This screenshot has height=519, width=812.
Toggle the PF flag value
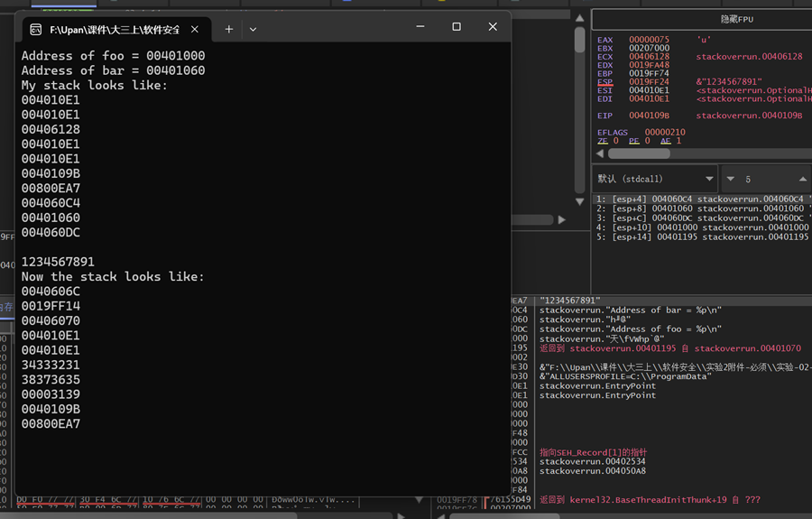[646, 141]
